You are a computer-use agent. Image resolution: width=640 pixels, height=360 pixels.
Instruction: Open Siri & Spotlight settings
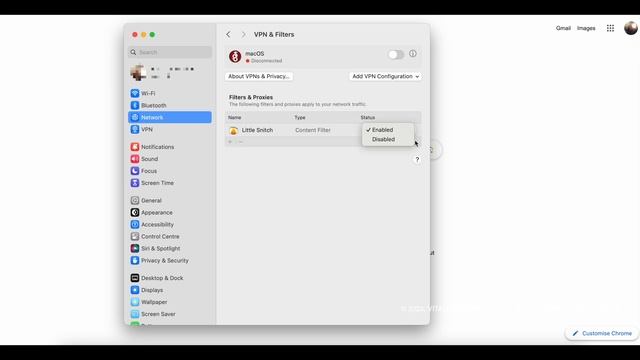pos(170,249)
